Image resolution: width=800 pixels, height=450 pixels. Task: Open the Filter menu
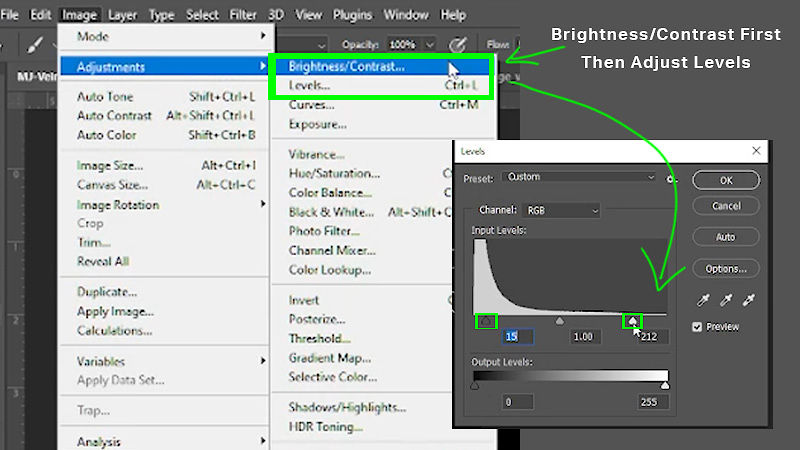click(243, 15)
